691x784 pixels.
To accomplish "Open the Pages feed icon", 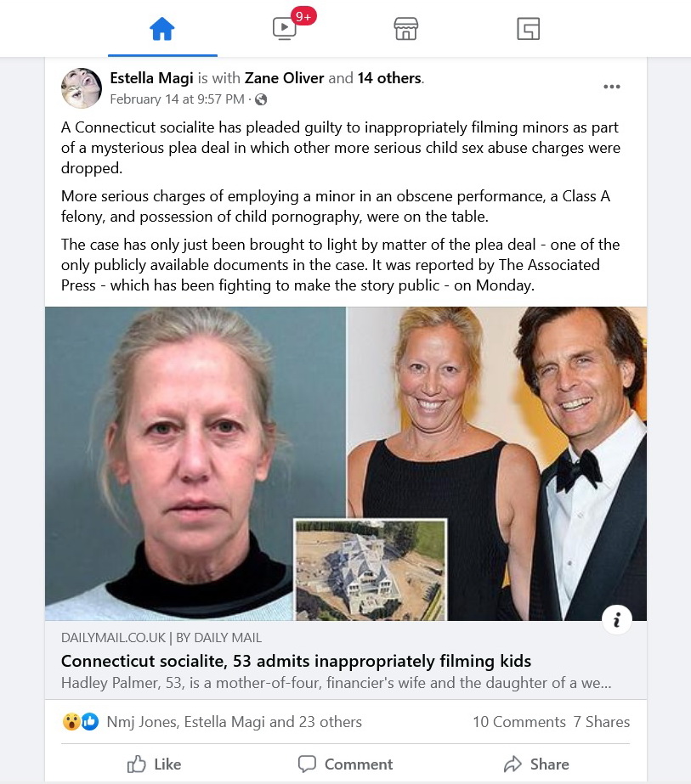I will coord(528,29).
